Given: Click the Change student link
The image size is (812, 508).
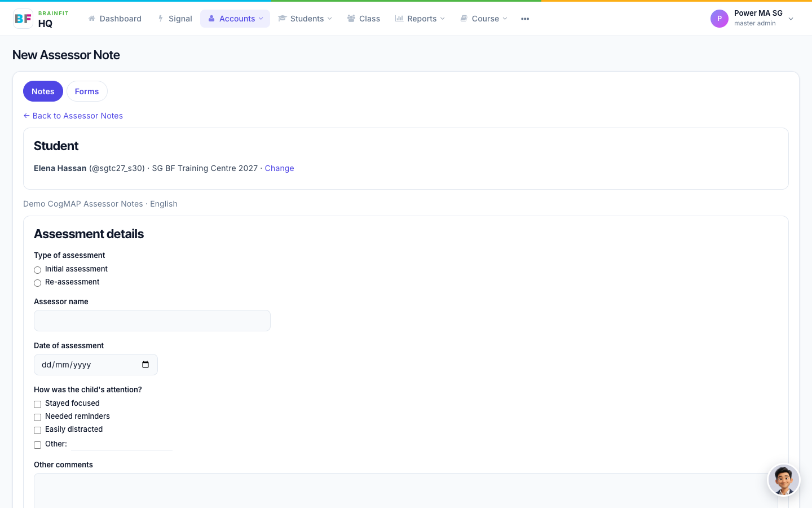Looking at the screenshot, I should tap(279, 168).
